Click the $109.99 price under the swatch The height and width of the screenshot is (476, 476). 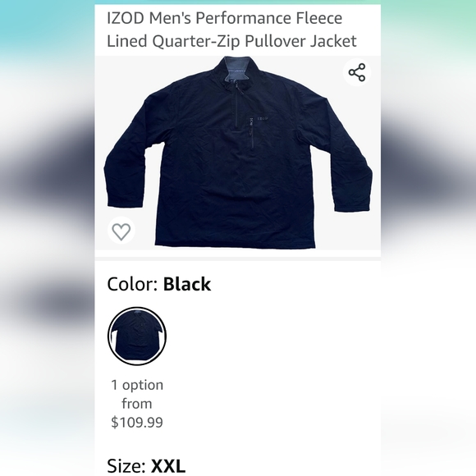click(137, 422)
